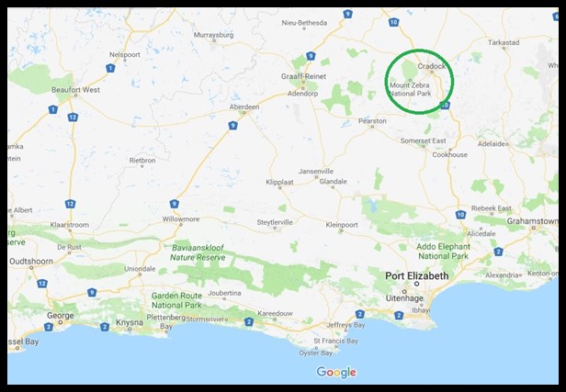Click the Somerset East town label

[423, 140]
